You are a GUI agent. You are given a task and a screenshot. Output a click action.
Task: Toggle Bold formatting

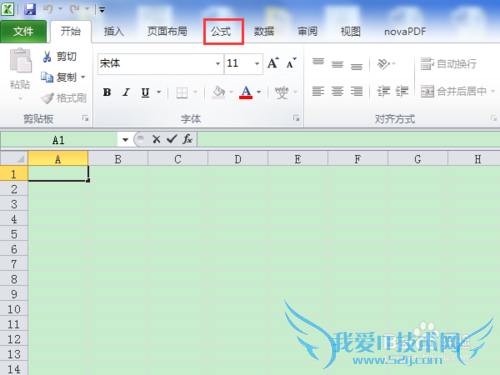[x=107, y=92]
